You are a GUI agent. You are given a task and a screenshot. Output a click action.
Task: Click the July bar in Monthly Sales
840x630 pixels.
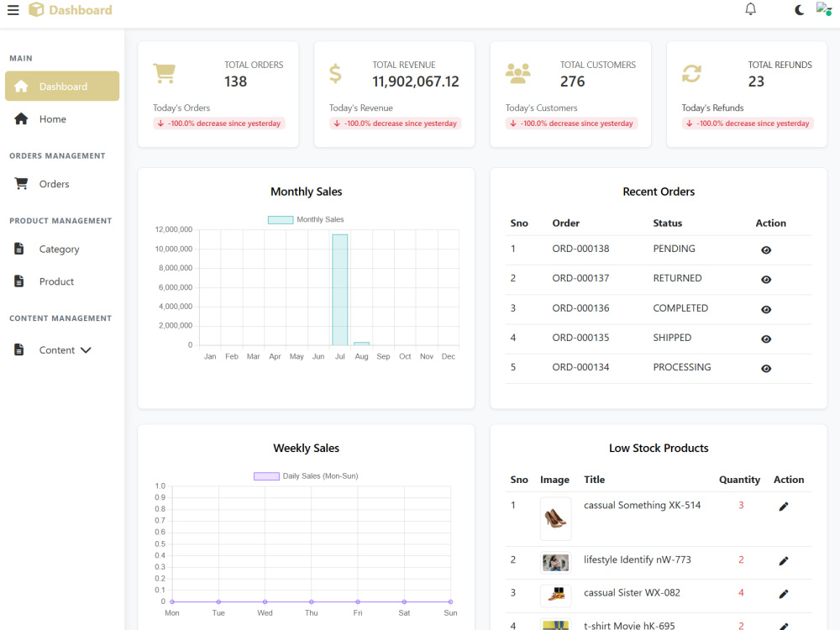click(x=339, y=290)
